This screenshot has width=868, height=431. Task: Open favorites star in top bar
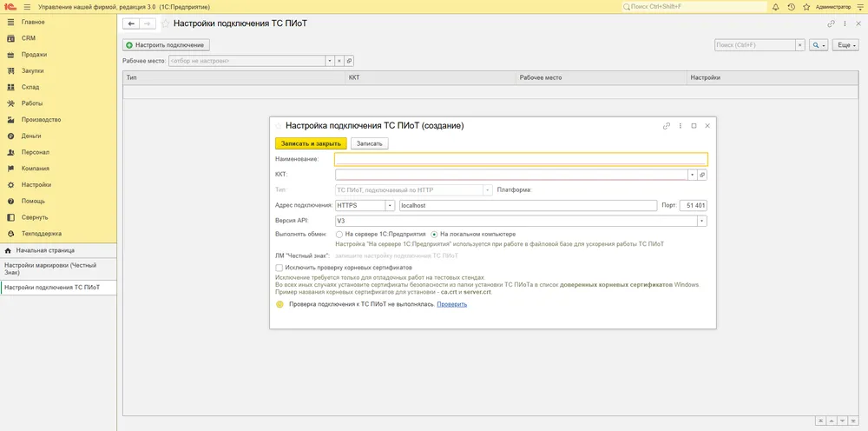[806, 7]
